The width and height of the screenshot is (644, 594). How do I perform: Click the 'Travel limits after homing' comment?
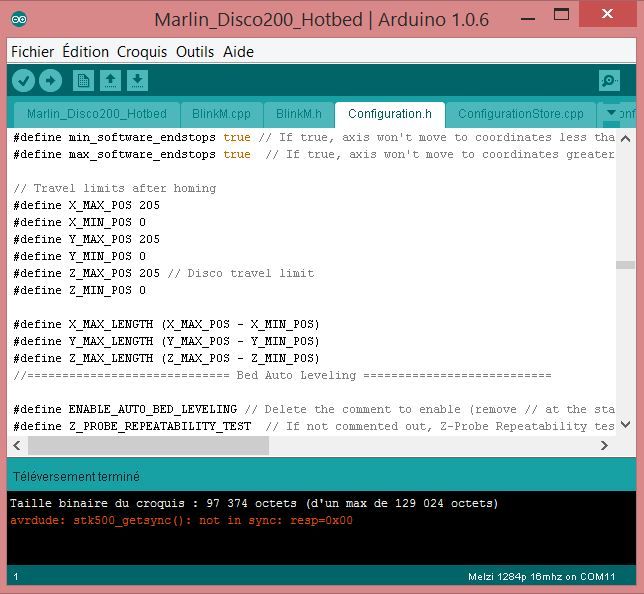(115, 188)
